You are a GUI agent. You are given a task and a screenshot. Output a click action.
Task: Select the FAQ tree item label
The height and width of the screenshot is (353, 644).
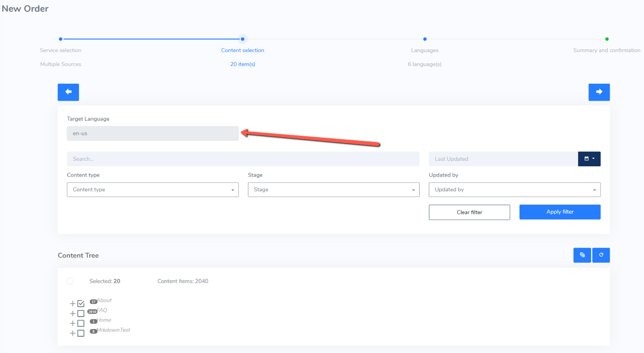tap(102, 310)
